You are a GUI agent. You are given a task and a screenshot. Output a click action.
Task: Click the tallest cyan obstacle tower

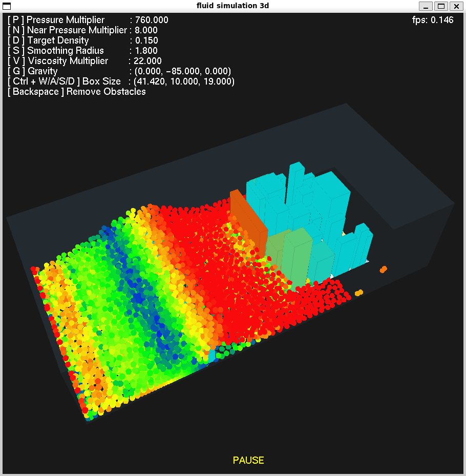pos(295,184)
